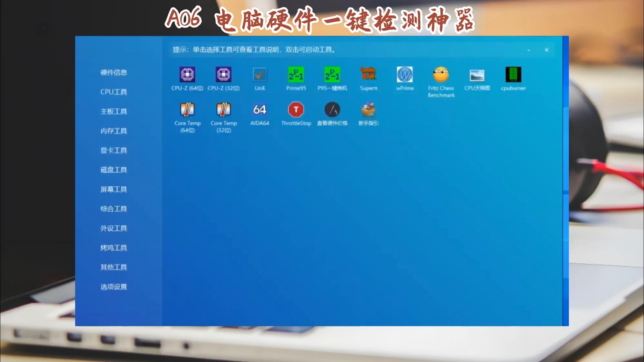This screenshot has height=362, width=644.
Task: Select the Prime95 icon
Action: [296, 74]
